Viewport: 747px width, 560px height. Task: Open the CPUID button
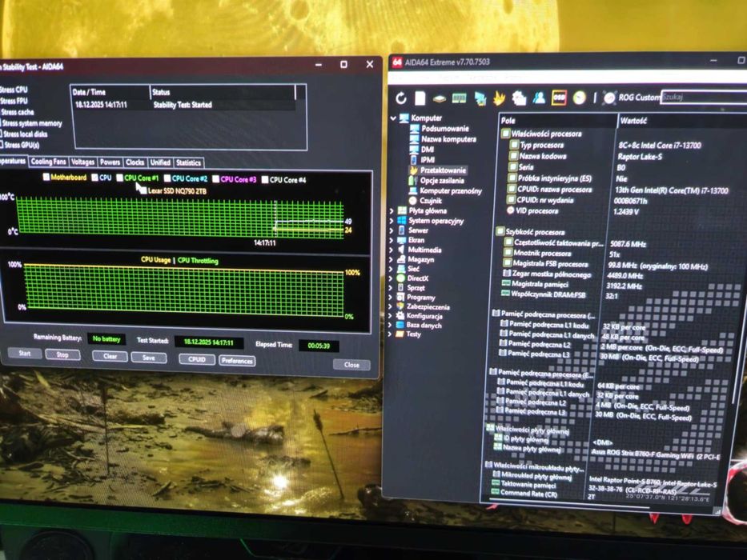tap(197, 359)
